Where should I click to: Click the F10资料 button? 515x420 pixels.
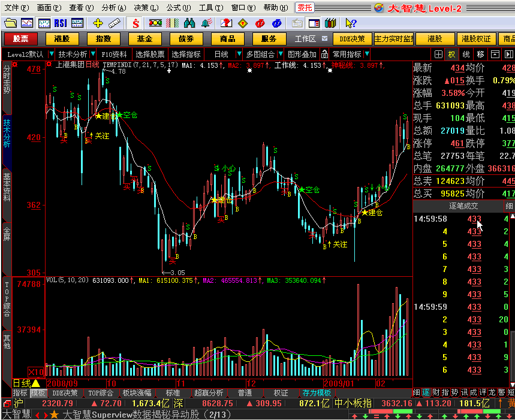tap(114, 54)
